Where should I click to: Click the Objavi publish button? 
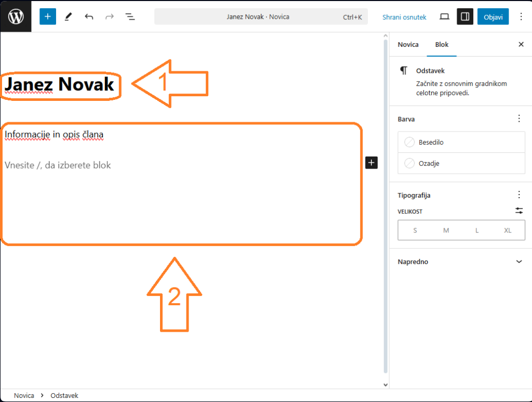[493, 17]
